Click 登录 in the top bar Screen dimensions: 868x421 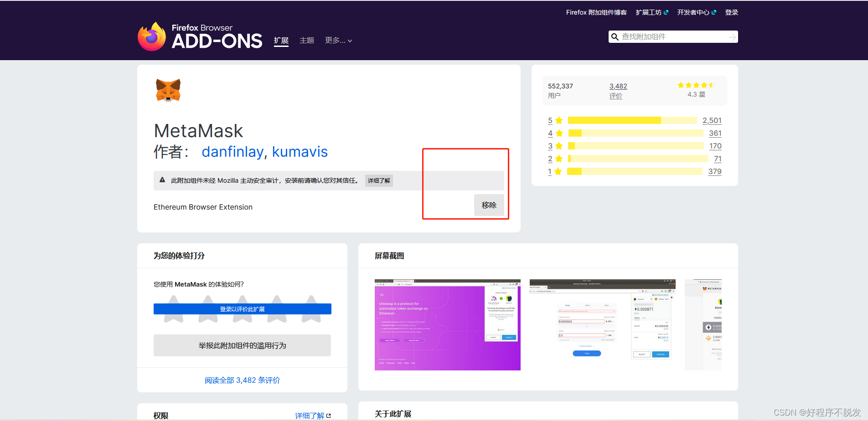click(732, 12)
